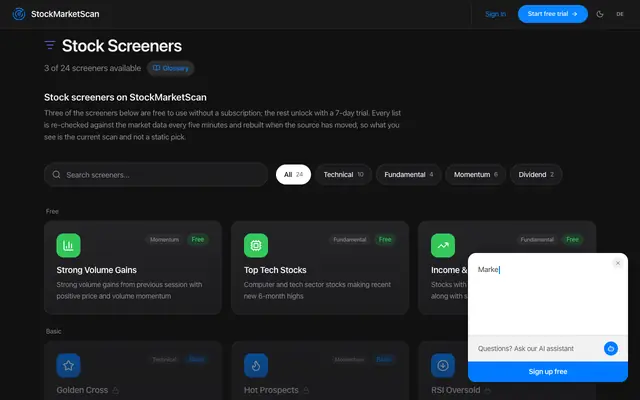Filter by Momentum screeners
The image size is (640, 400).
pyautogui.click(x=476, y=174)
